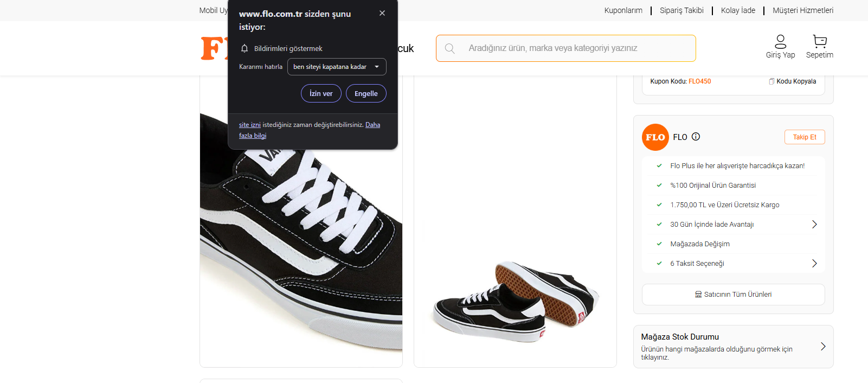Viewport: 868px width, 383px height.
Task: Click the orange FLO seller logo
Action: (x=655, y=137)
